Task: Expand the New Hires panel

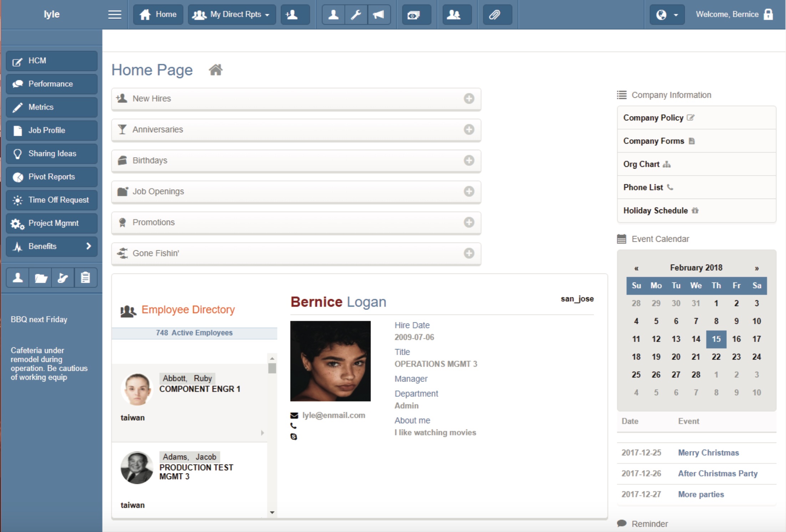Action: pyautogui.click(x=469, y=98)
